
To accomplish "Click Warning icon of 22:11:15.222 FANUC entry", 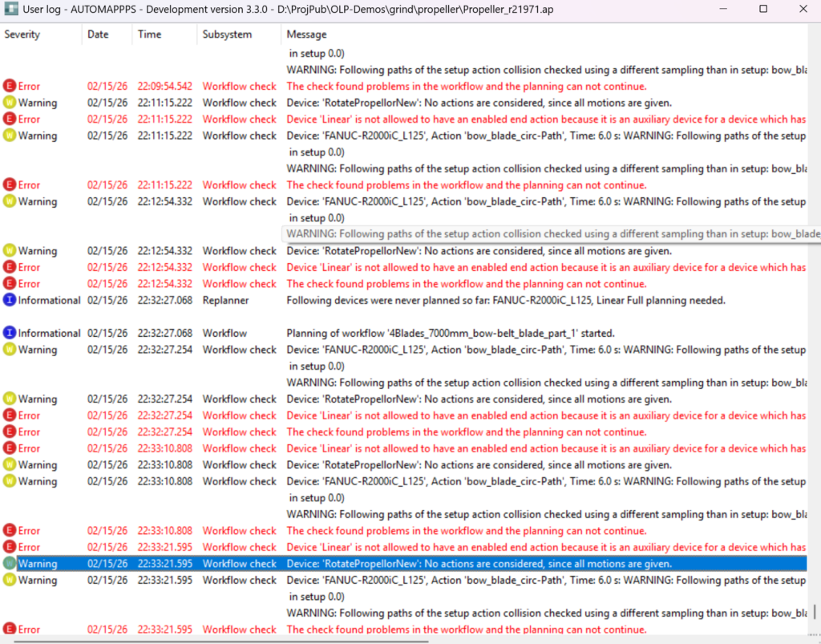I will coord(10,136).
